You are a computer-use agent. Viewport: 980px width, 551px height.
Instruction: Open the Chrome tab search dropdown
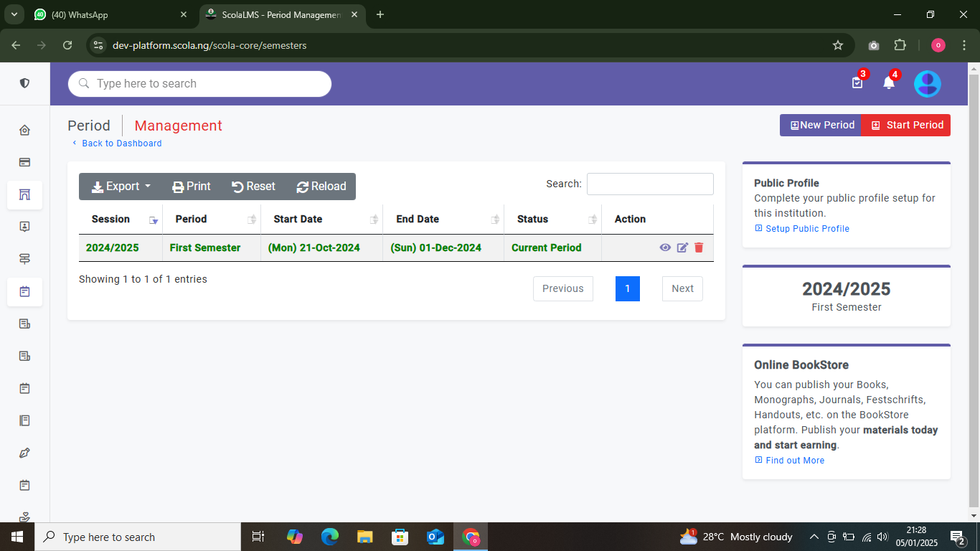click(x=14, y=15)
